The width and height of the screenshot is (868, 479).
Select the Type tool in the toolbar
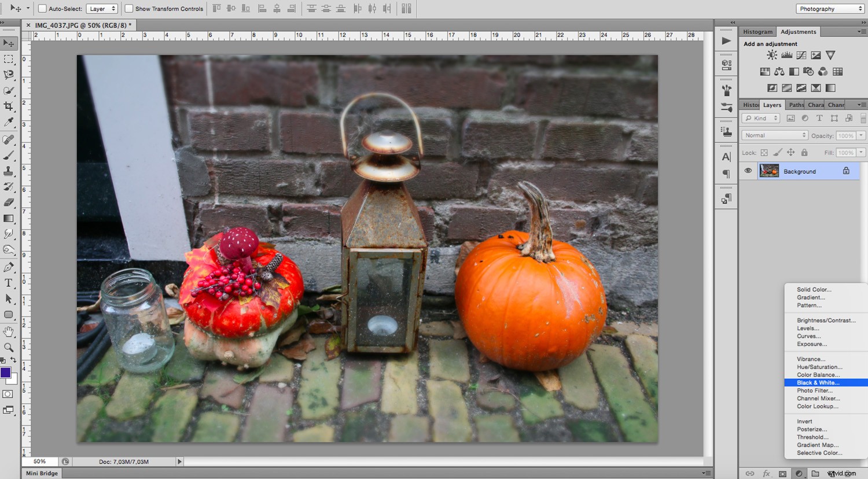pos(9,283)
